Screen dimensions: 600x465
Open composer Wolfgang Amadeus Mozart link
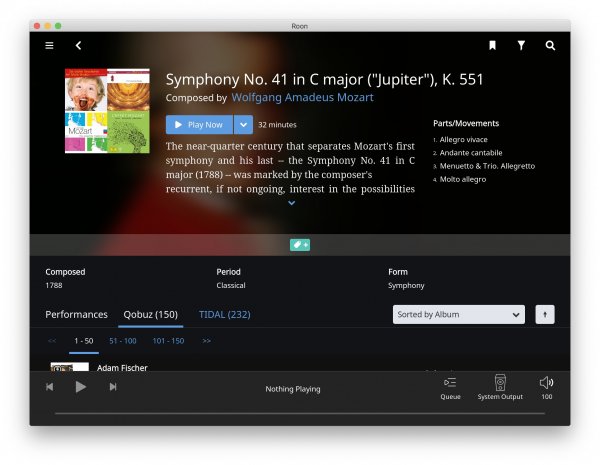click(302, 97)
